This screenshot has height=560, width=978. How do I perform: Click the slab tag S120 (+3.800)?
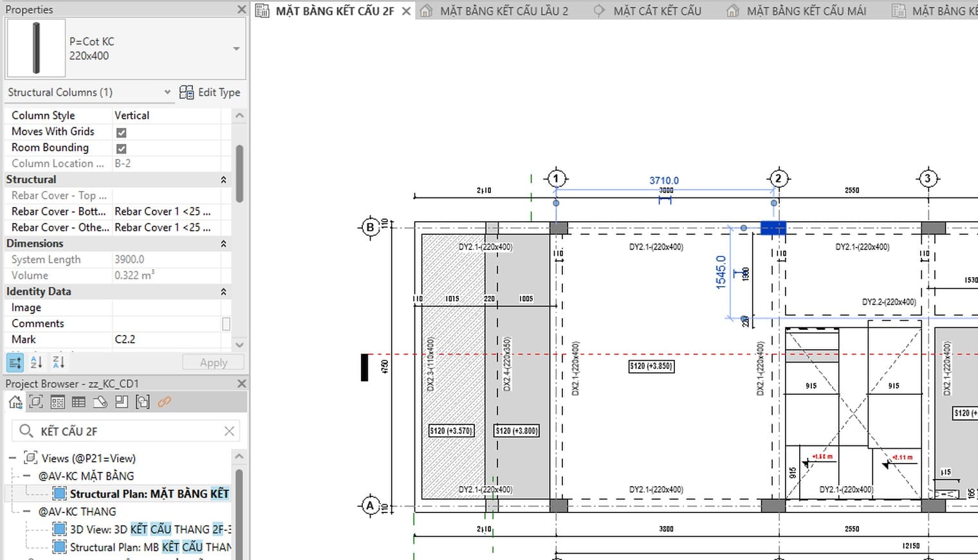tap(517, 431)
